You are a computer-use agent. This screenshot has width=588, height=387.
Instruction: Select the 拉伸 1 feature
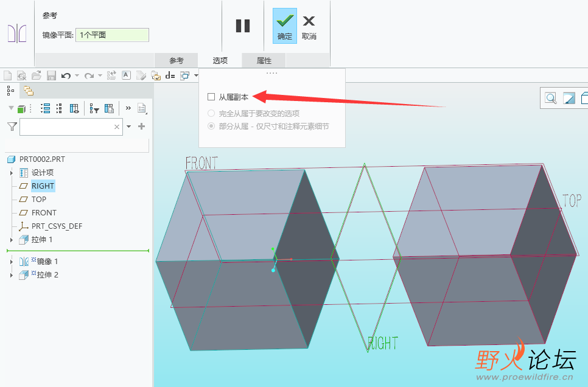41,240
